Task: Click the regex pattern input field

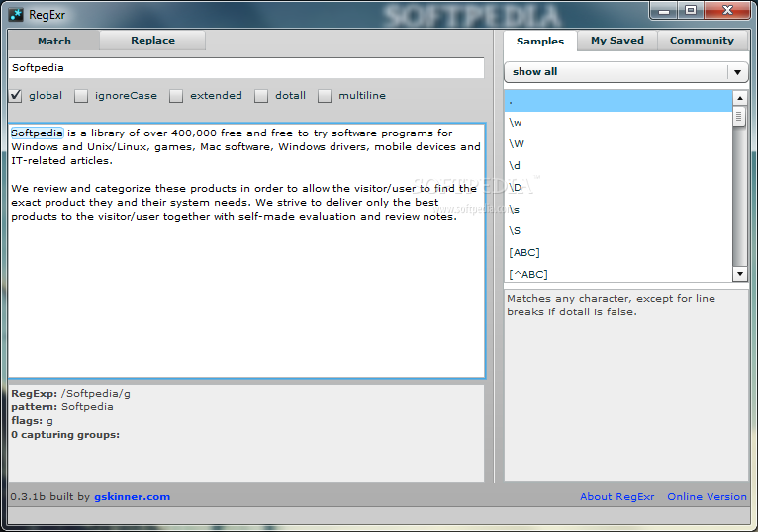Action: 246,68
